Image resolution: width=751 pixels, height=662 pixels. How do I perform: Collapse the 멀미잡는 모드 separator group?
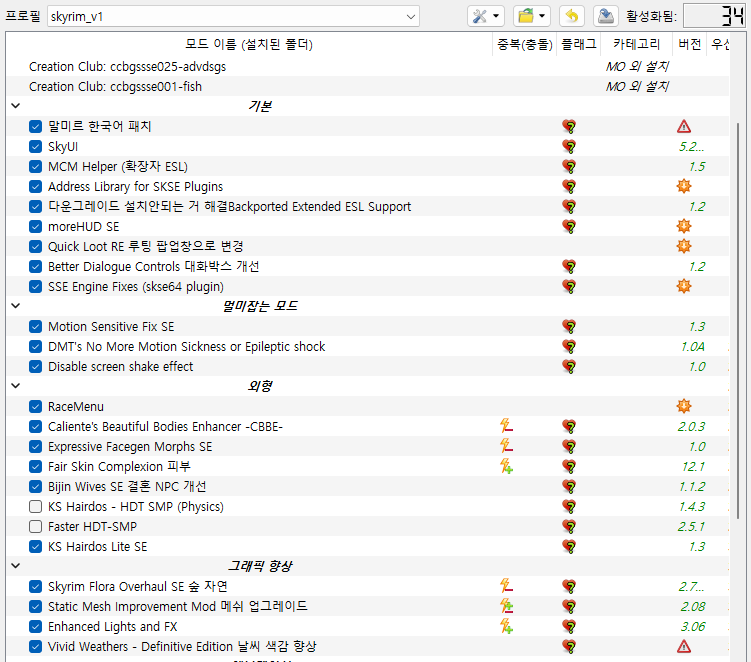15,306
